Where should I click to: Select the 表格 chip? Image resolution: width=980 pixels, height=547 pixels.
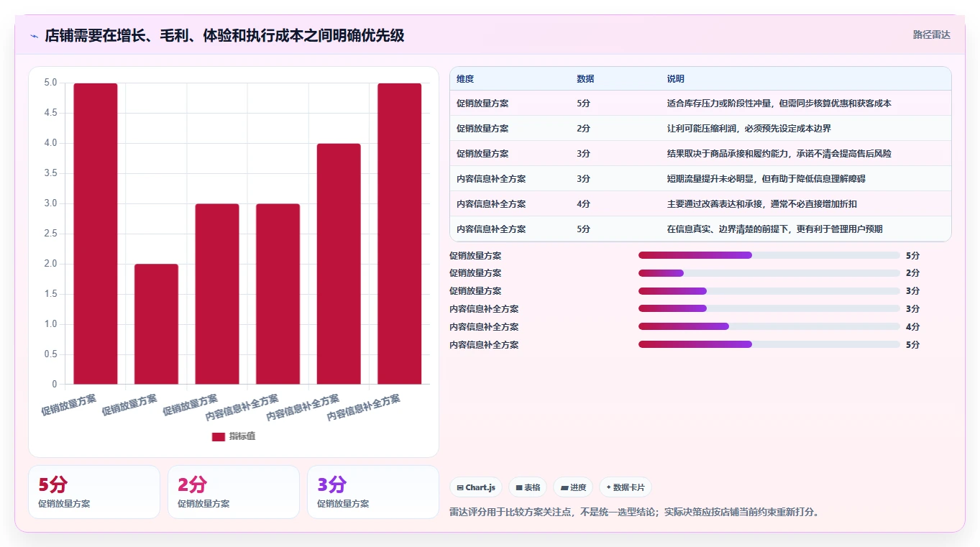[528, 487]
